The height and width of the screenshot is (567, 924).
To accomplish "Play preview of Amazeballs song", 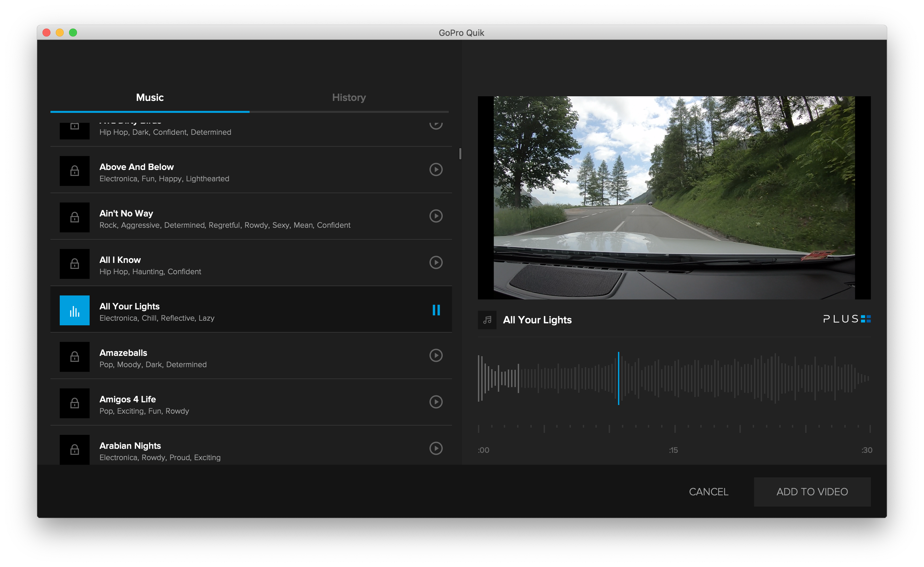I will [435, 356].
